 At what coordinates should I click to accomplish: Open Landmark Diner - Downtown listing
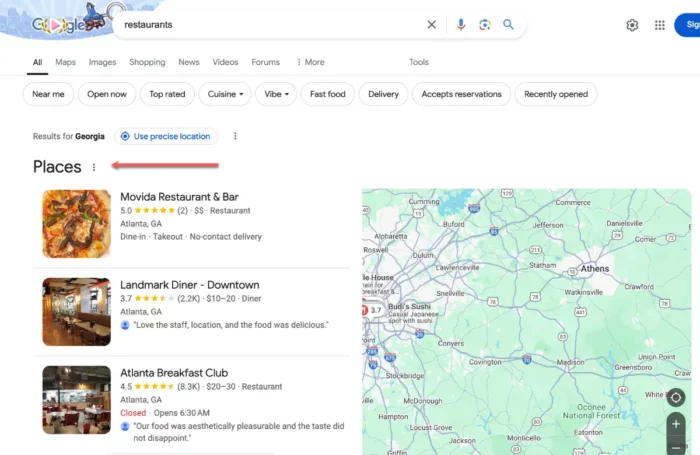point(190,285)
